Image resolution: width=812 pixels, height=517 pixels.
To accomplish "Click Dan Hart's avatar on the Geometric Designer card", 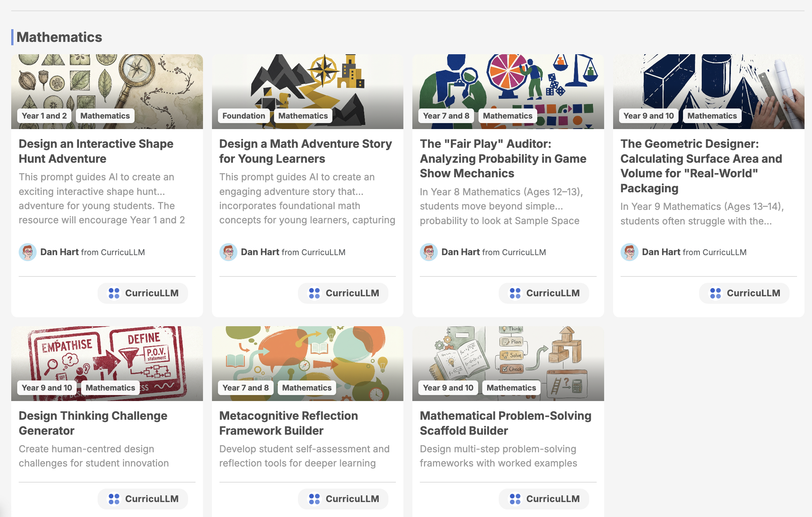I will click(630, 252).
